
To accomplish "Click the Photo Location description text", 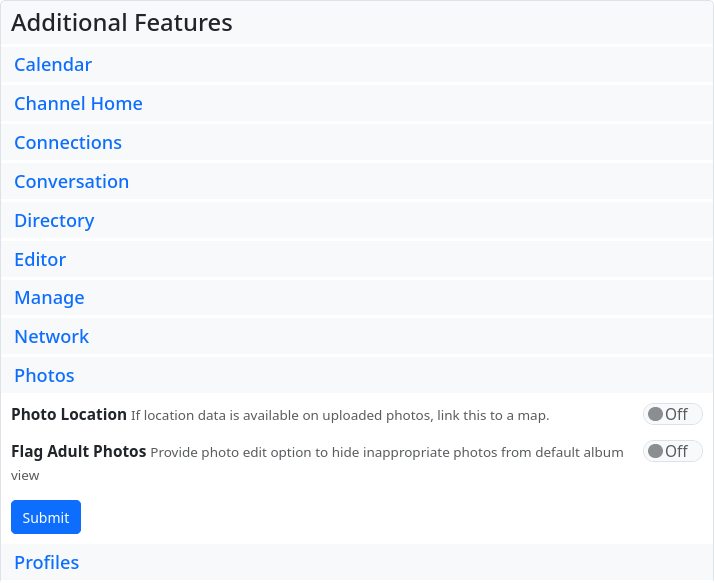I will (340, 415).
